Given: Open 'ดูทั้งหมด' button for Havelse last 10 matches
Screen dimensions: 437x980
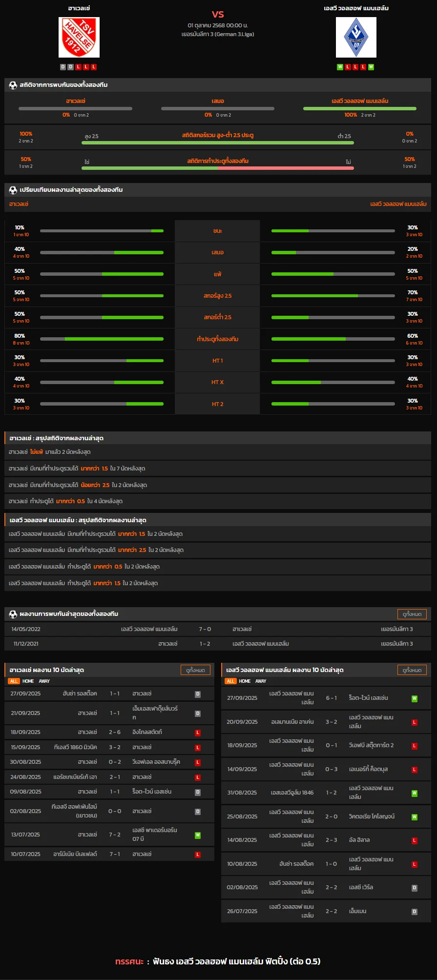Looking at the screenshot, I should point(195,670).
